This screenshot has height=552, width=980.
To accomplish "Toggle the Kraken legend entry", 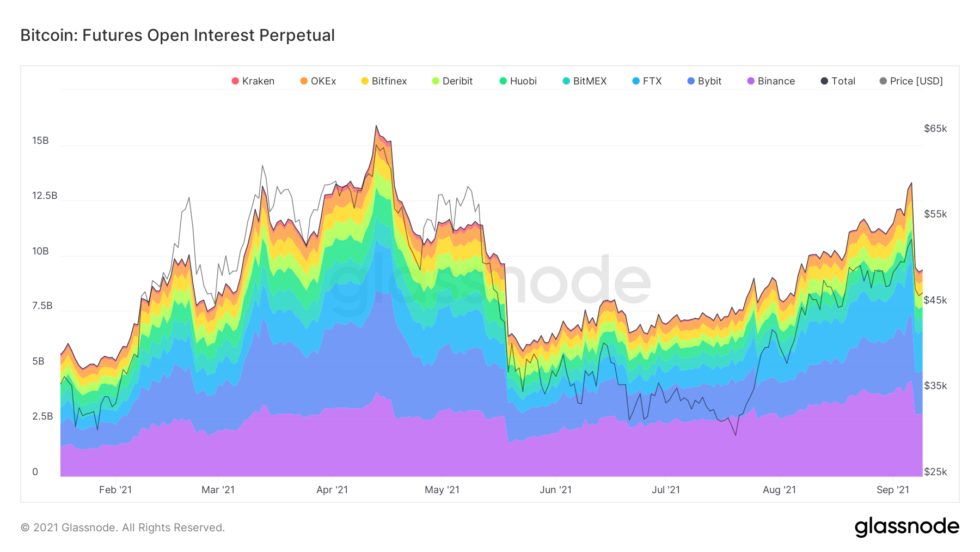I will [x=253, y=81].
